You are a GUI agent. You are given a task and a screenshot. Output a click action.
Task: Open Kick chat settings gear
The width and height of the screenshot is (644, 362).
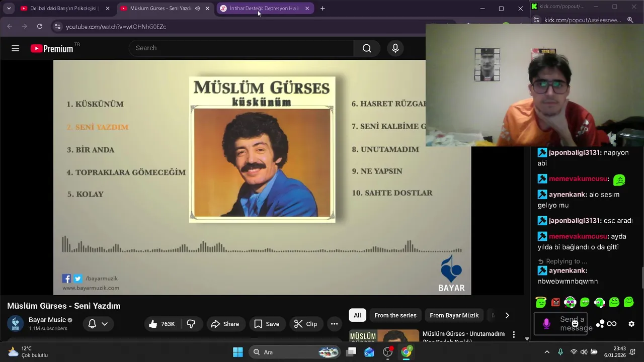tap(631, 324)
